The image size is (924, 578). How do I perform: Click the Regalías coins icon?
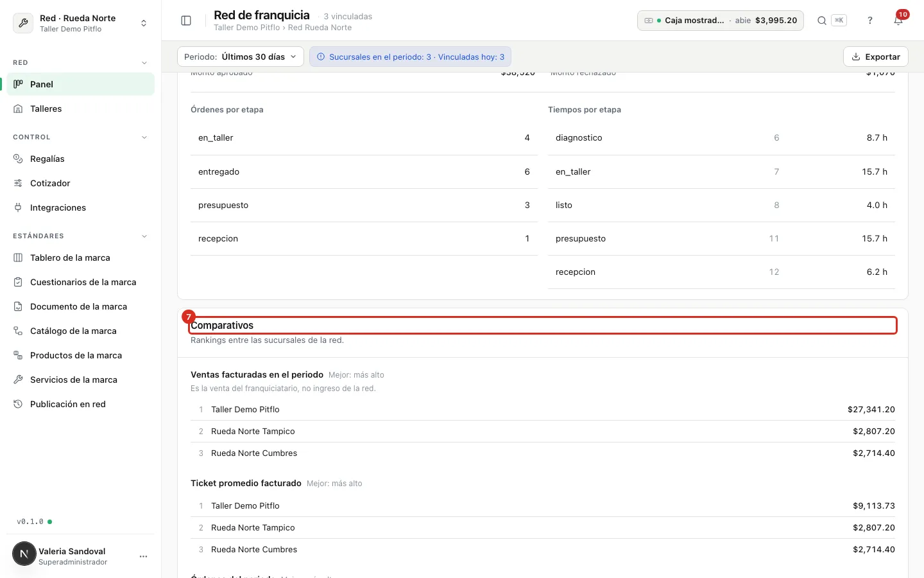tap(18, 159)
